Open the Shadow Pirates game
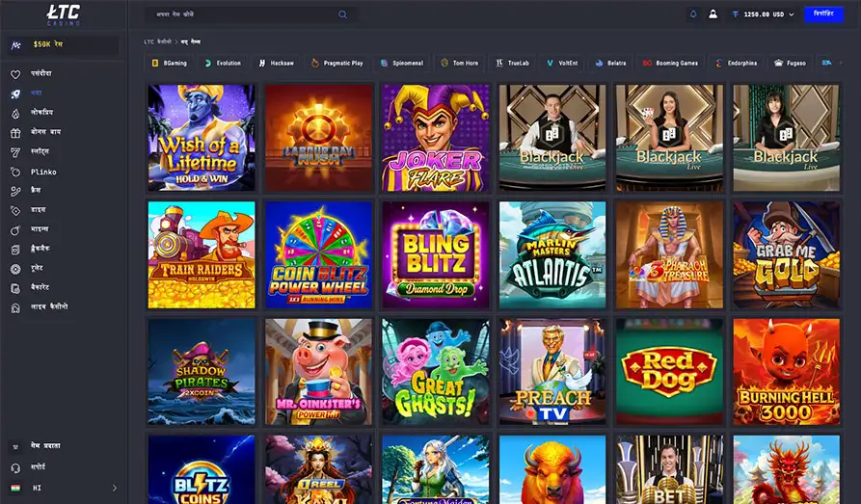The width and height of the screenshot is (861, 504). coord(202,372)
